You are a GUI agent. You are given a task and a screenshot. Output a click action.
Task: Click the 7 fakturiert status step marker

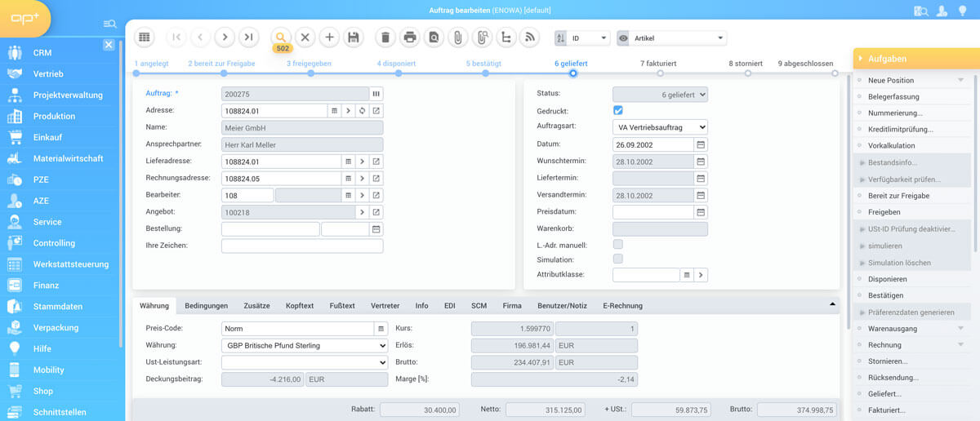pos(661,73)
